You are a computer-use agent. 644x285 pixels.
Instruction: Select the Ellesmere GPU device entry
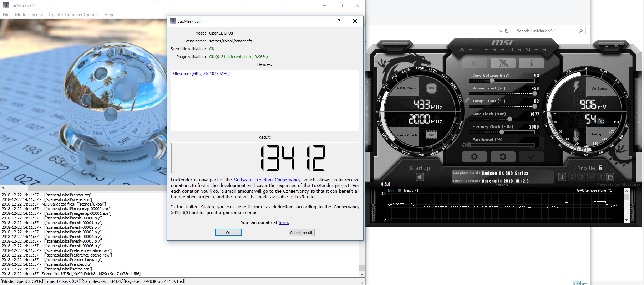pos(201,74)
